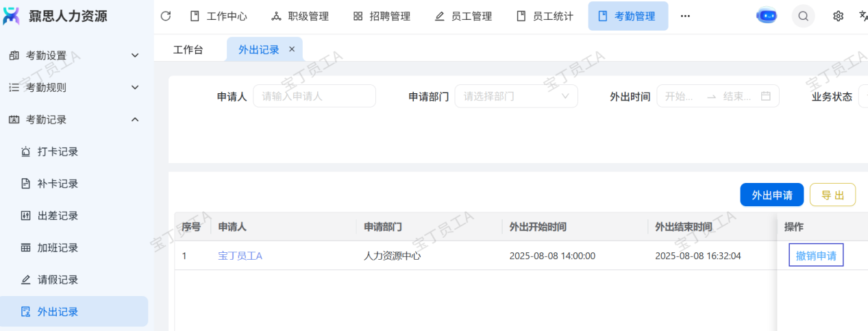This screenshot has height=331, width=868.
Task: Click the 导出 export button
Action: 832,195
